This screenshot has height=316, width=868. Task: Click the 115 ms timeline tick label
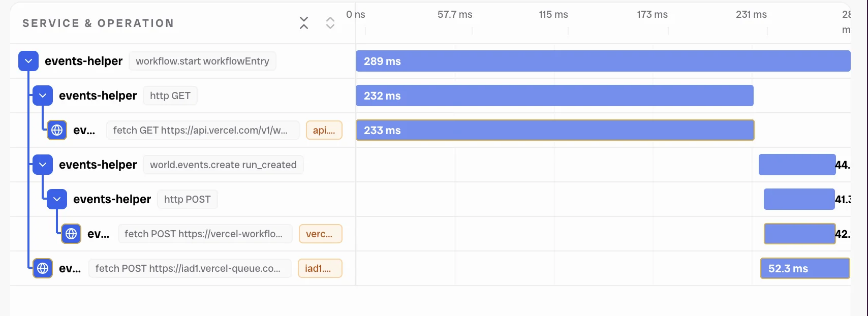(553, 15)
